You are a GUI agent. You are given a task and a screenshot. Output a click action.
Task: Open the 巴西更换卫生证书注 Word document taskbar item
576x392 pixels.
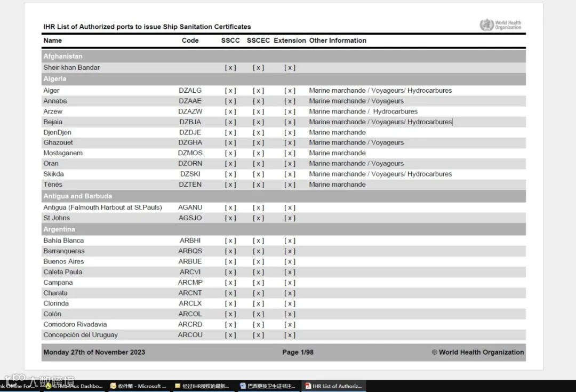point(268,386)
